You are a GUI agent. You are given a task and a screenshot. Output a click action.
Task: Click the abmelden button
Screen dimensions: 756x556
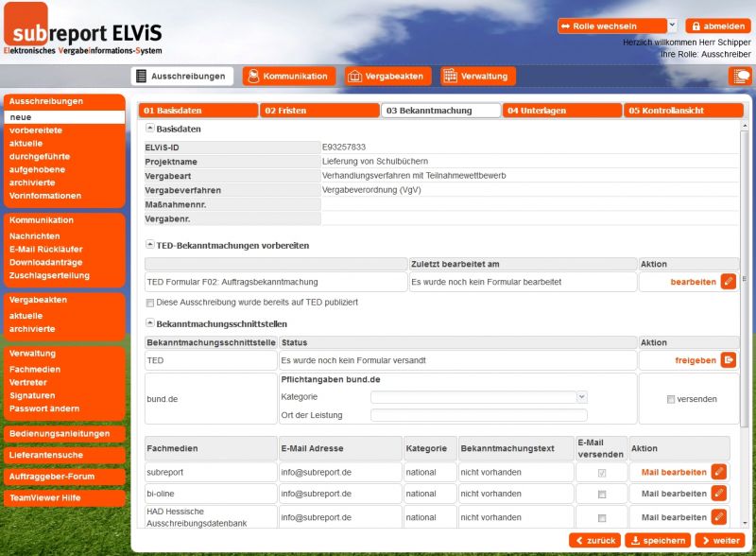(x=718, y=26)
